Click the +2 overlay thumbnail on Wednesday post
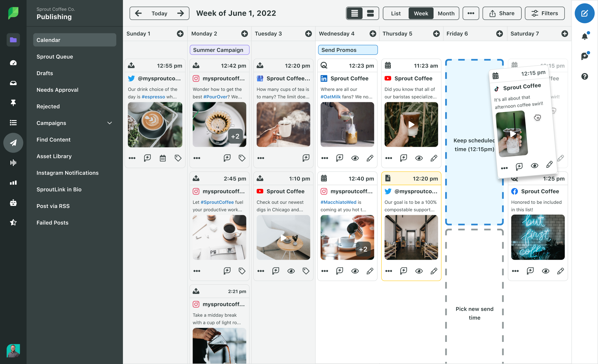Viewport: 598px width, 364px height. [362, 249]
